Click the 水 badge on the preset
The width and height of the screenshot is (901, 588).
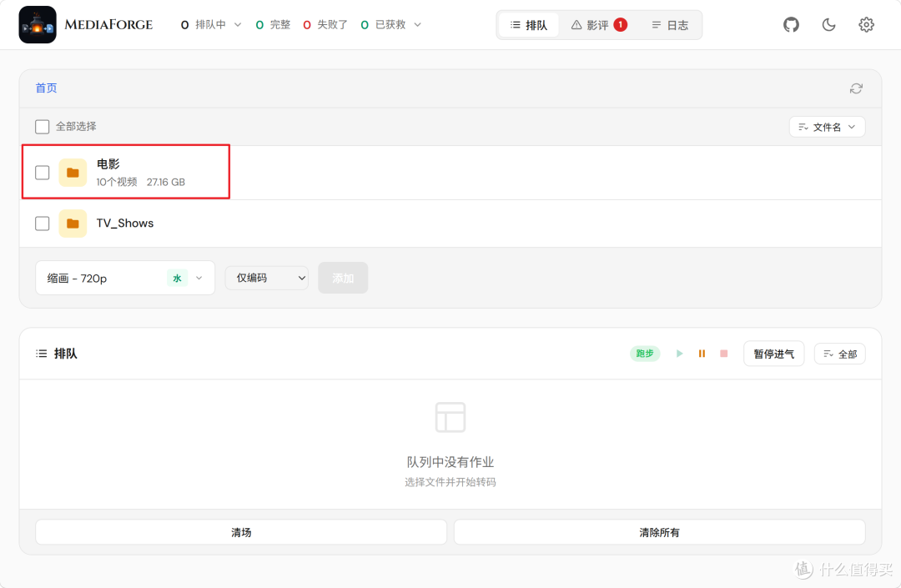coord(177,279)
